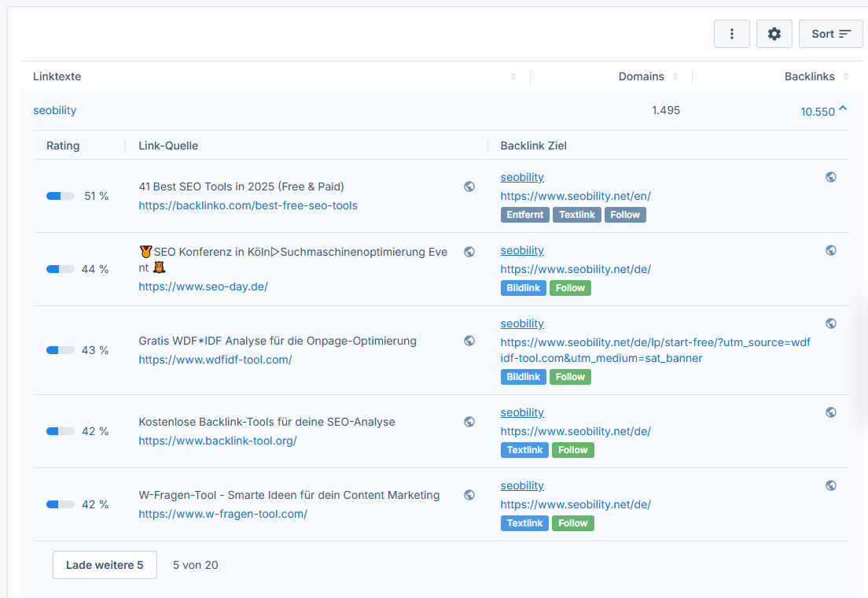This screenshot has width=868, height=598.
Task: Open seobility.net/de/ target in seo-day row
Action: tap(576, 269)
